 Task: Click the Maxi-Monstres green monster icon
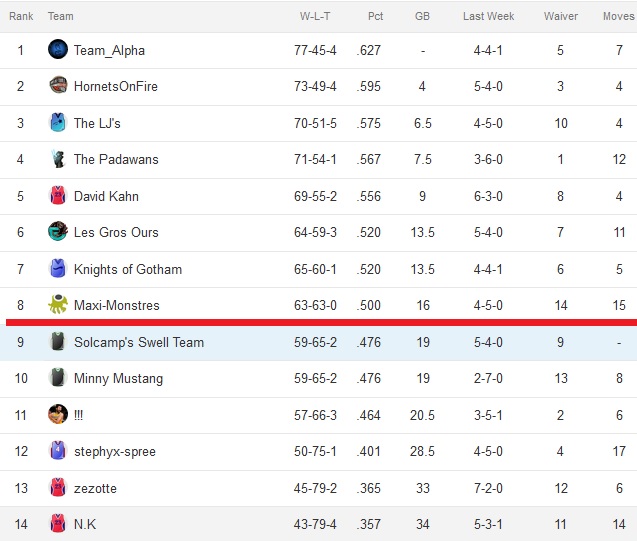(x=58, y=304)
